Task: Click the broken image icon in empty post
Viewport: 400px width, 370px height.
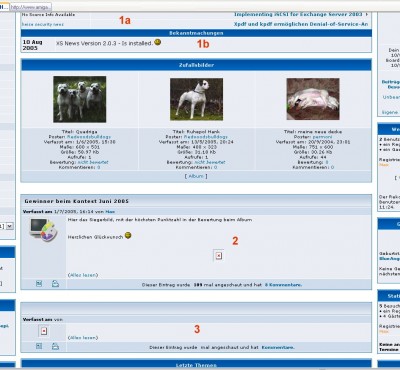Action: (x=44, y=331)
